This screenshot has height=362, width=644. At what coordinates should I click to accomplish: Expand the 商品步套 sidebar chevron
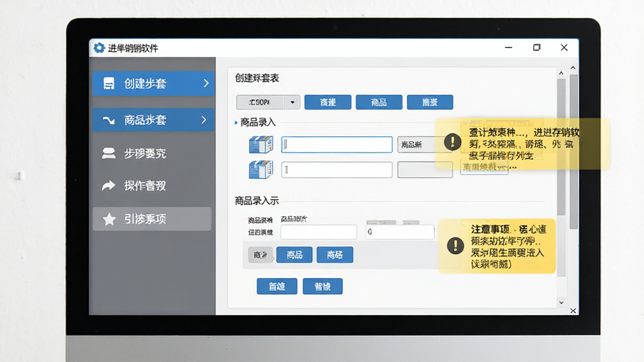pos(204,120)
